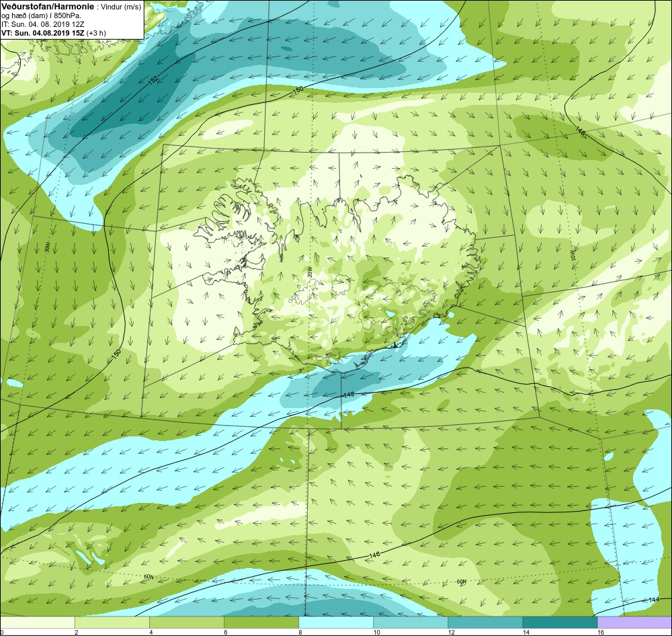The image size is (672, 636).
Task: Select the 4–6 m/s legend swatch
Action: pyautogui.click(x=186, y=623)
